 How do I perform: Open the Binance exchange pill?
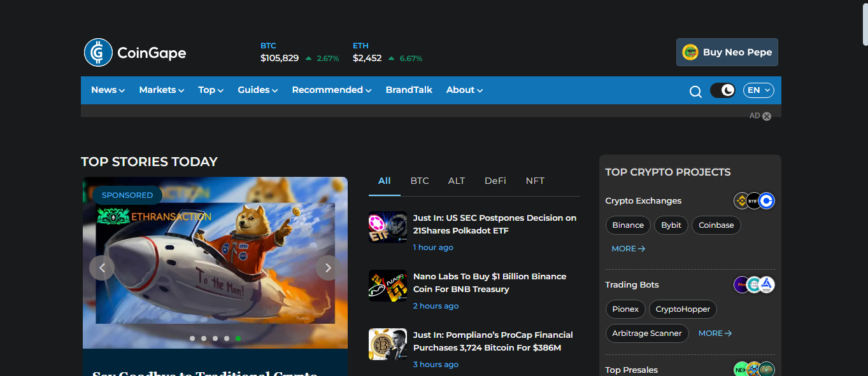(x=628, y=225)
